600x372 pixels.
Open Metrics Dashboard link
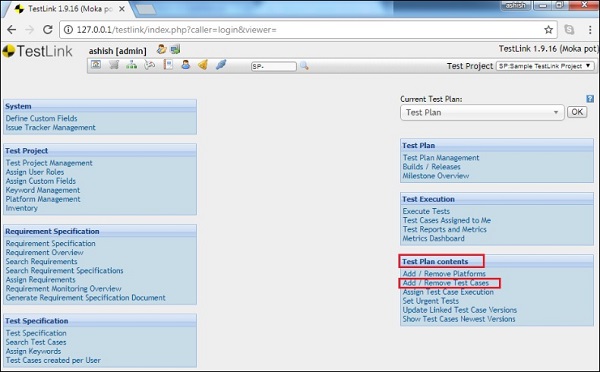click(434, 238)
